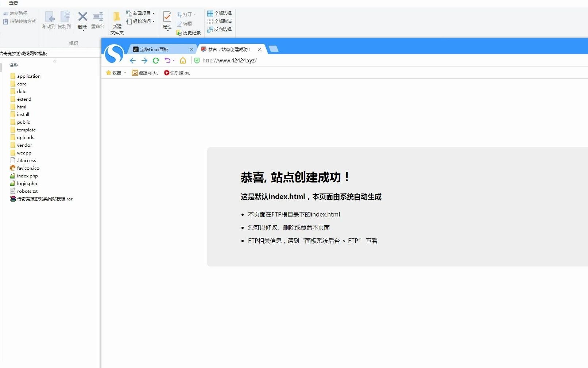The width and height of the screenshot is (588, 368).
Task: Select the login.php file
Action: point(24,183)
